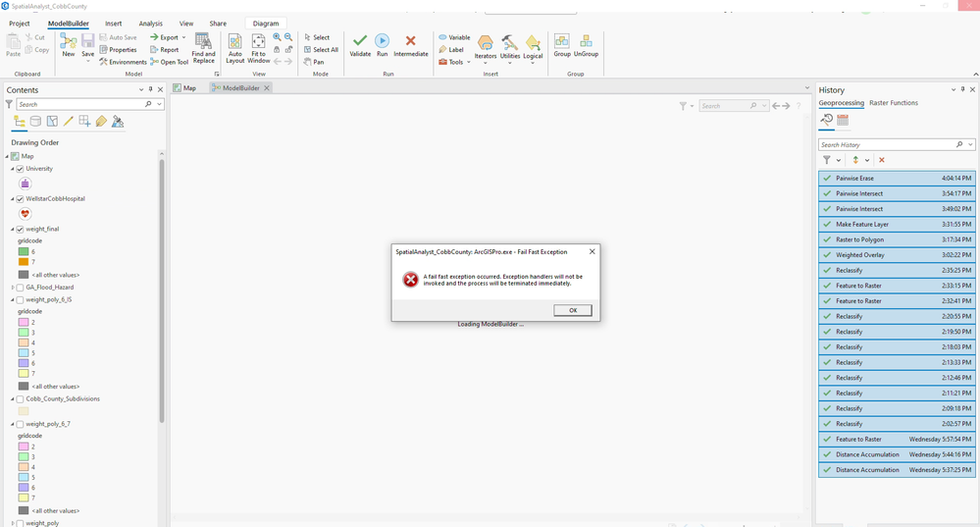Viewport: 980px width, 527px height.
Task: Expand the GA_Flood_Hazard layer
Action: coord(13,288)
